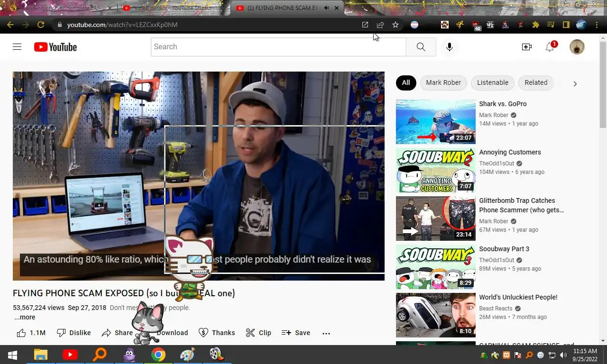Screen dimensions: 607x364
Task: Start voice search with the microphone
Action: (x=449, y=47)
